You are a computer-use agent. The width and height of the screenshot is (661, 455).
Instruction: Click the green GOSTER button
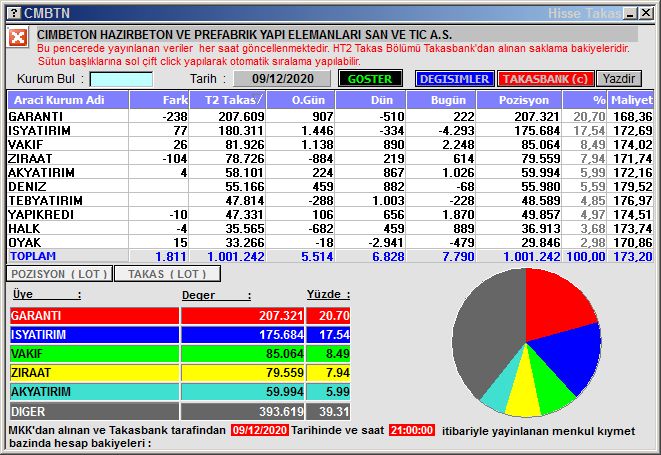coord(370,79)
